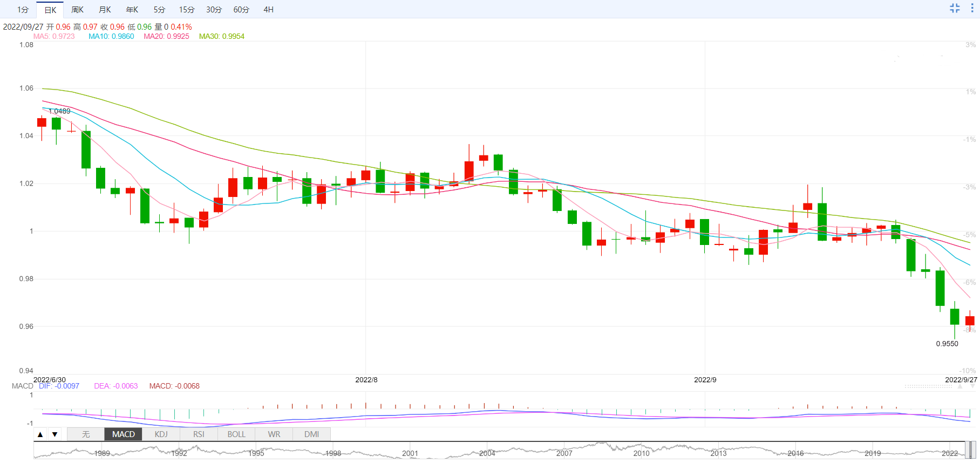The image size is (980, 470).
Task: Open the 月K monthly chart tab
Action: (x=105, y=10)
